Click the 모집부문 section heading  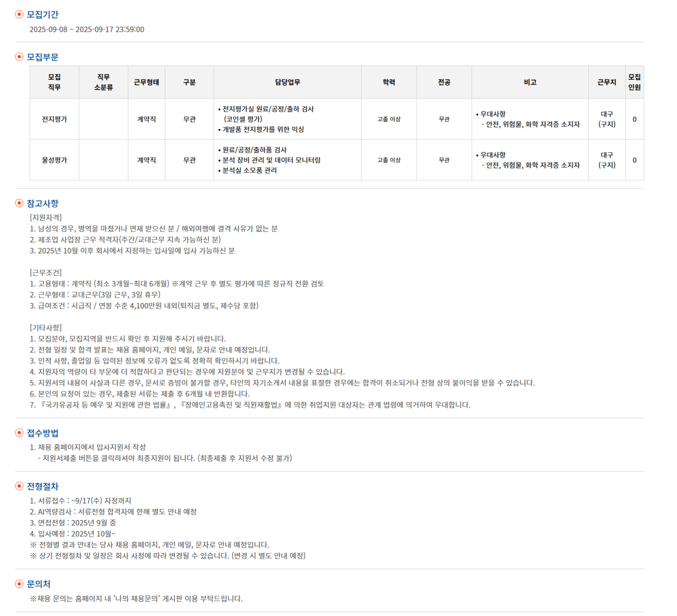point(42,57)
